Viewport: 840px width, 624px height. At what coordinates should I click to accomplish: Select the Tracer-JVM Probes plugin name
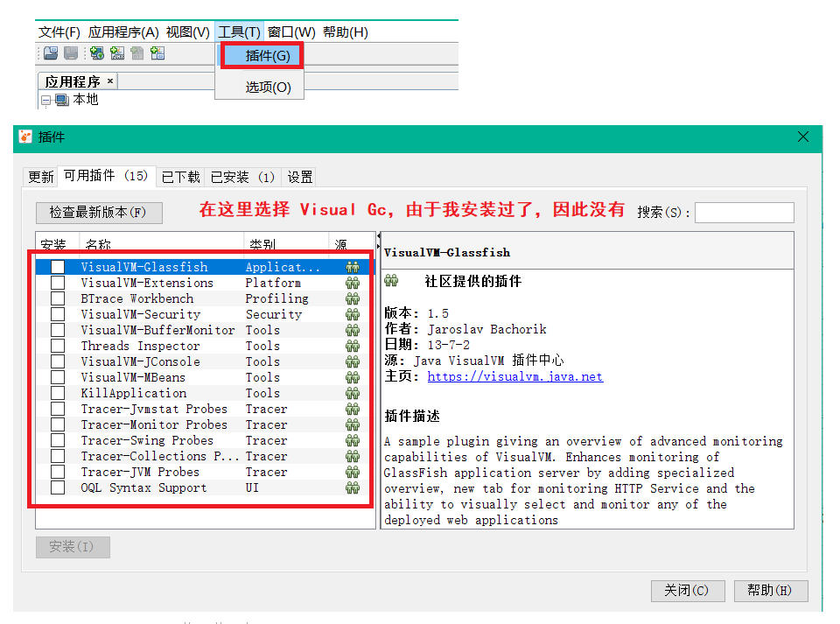(140, 472)
